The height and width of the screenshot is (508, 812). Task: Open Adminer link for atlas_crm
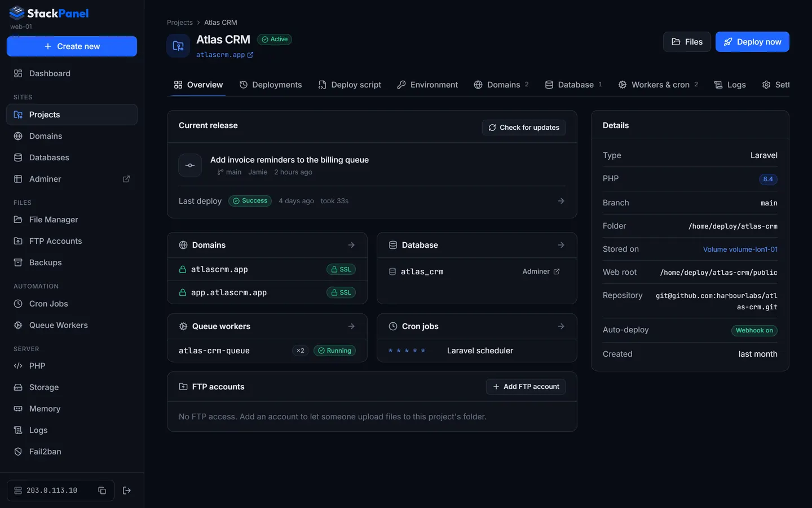[541, 271]
